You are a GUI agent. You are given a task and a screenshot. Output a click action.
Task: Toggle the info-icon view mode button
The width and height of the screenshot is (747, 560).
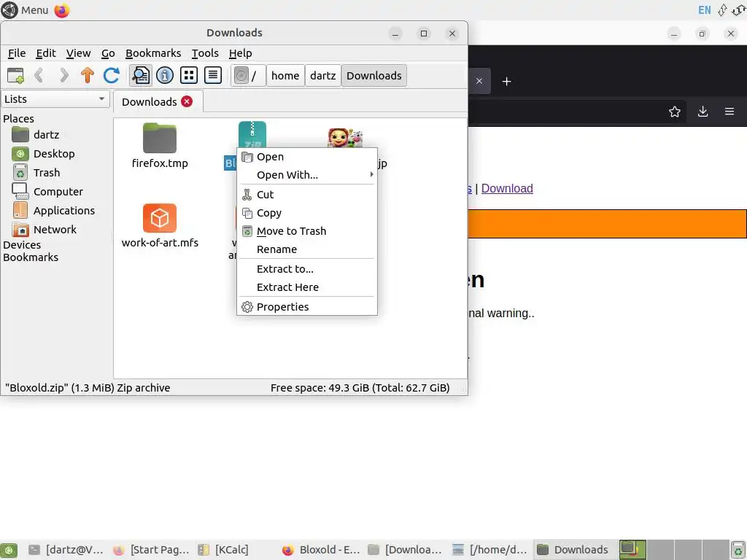point(165,75)
